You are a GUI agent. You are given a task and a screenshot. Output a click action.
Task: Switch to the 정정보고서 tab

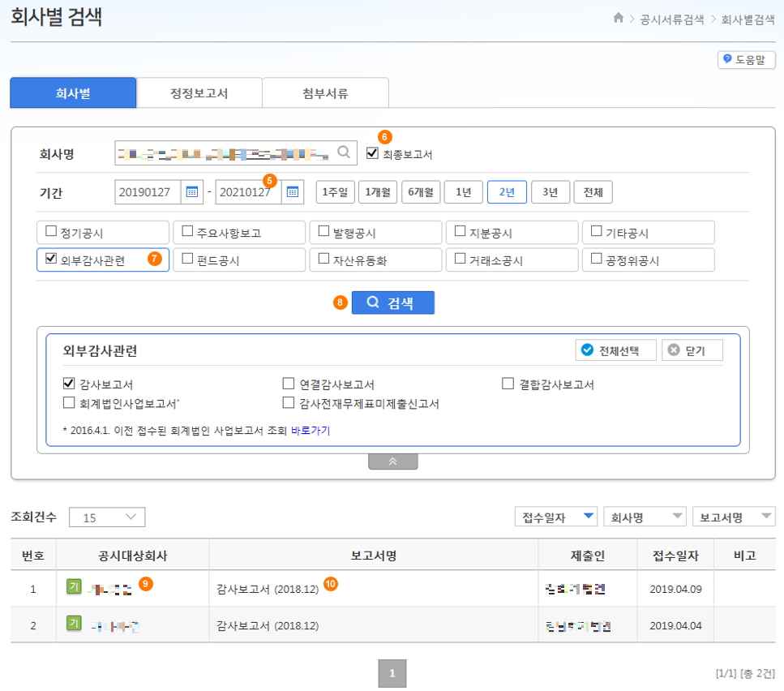tap(198, 92)
